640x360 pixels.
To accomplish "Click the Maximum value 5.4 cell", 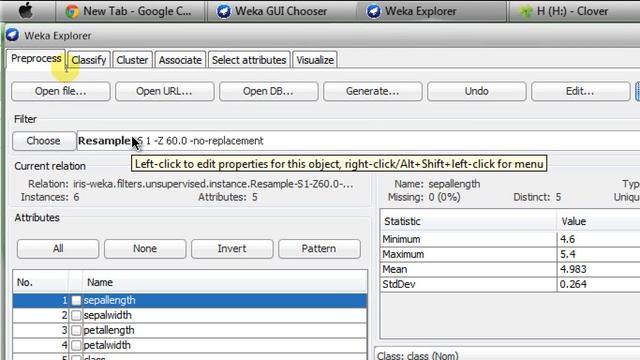I will pyautogui.click(x=599, y=254).
